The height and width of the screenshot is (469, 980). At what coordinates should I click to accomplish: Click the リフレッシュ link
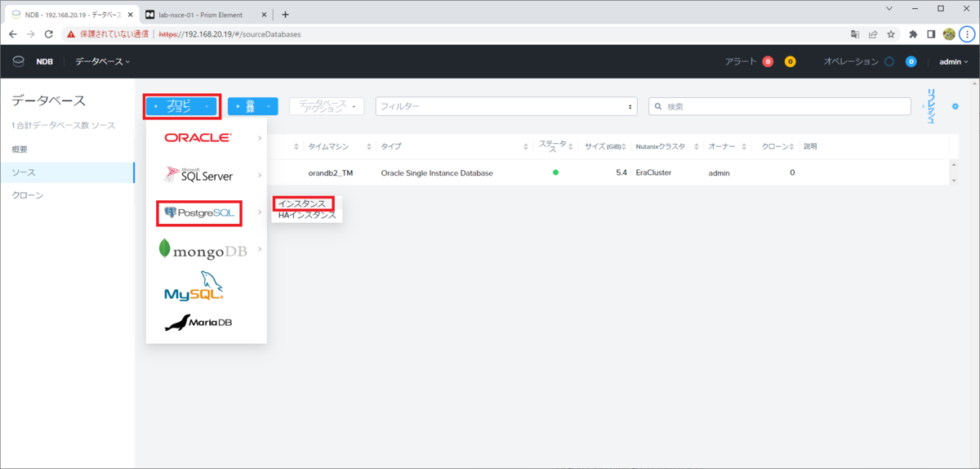[x=929, y=106]
